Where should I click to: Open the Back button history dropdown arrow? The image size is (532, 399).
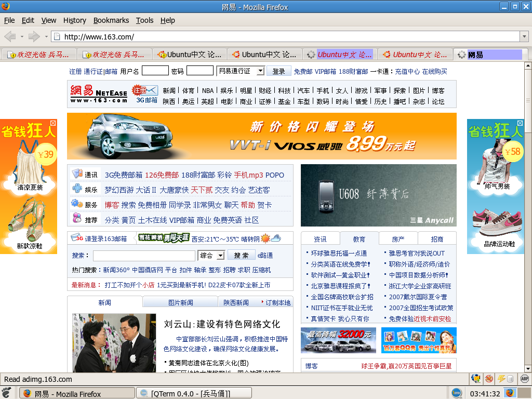click(22, 36)
